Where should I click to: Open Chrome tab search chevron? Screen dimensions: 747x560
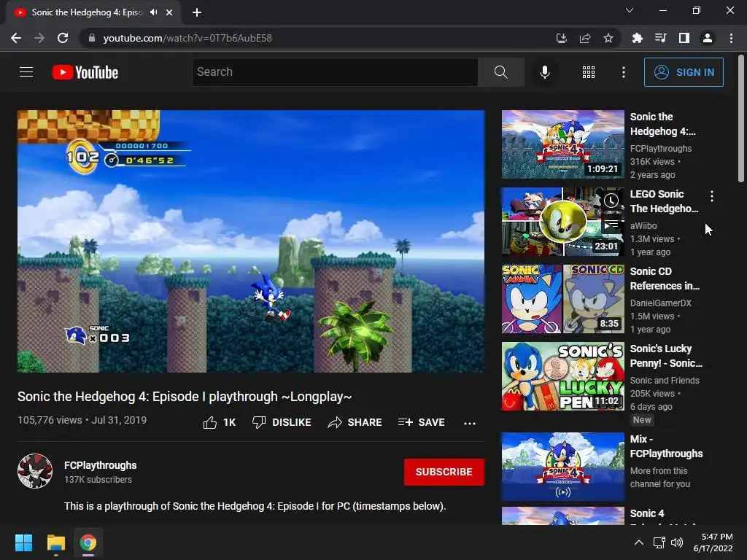click(630, 10)
